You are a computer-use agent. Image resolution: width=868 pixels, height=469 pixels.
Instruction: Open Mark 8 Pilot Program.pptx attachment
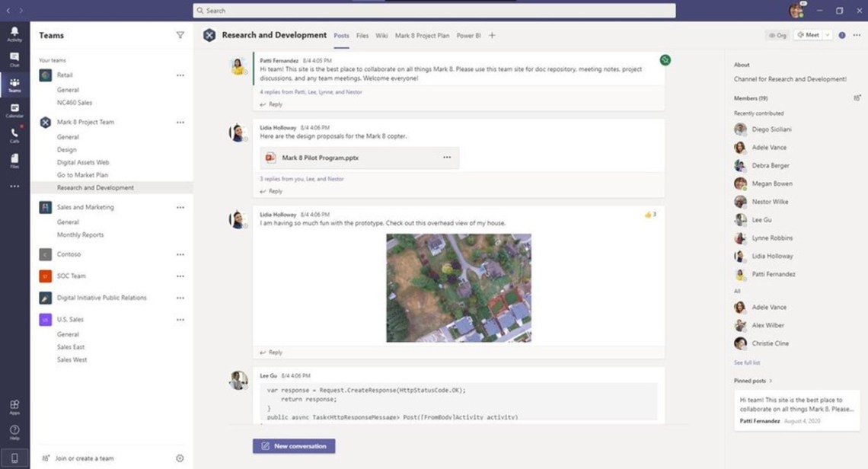[x=320, y=158]
